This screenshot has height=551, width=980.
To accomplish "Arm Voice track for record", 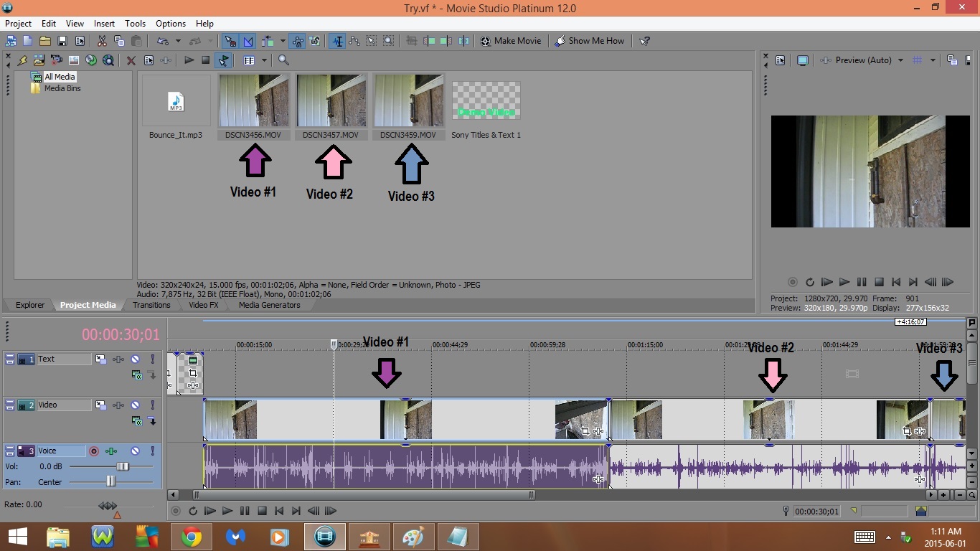I will point(93,451).
